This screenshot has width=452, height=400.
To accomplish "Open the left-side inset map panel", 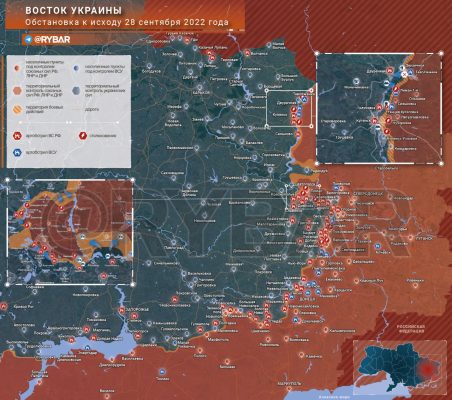I will tap(70, 232).
